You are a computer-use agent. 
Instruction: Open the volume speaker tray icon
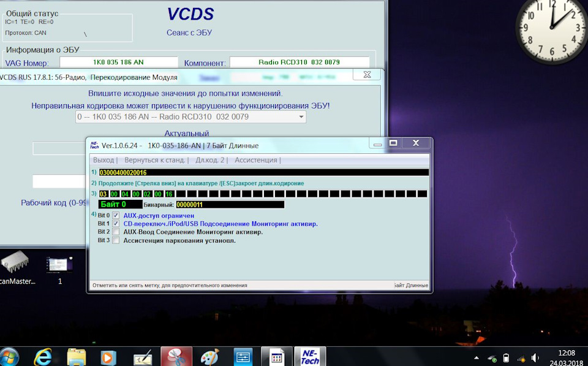click(535, 358)
